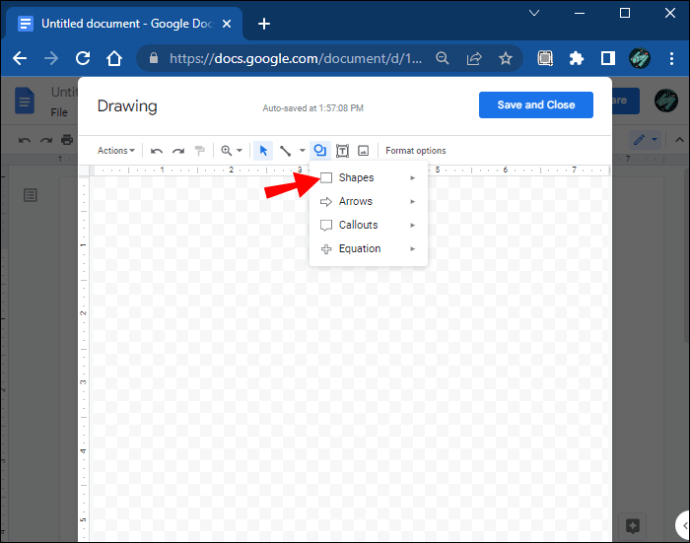
Task: Click Save and Close button
Action: (x=536, y=105)
